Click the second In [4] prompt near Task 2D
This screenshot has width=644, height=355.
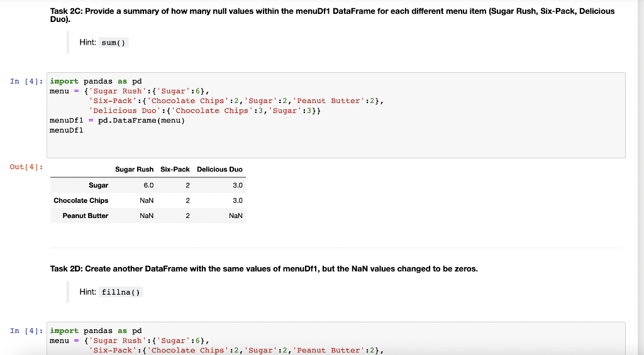pyautogui.click(x=26, y=330)
